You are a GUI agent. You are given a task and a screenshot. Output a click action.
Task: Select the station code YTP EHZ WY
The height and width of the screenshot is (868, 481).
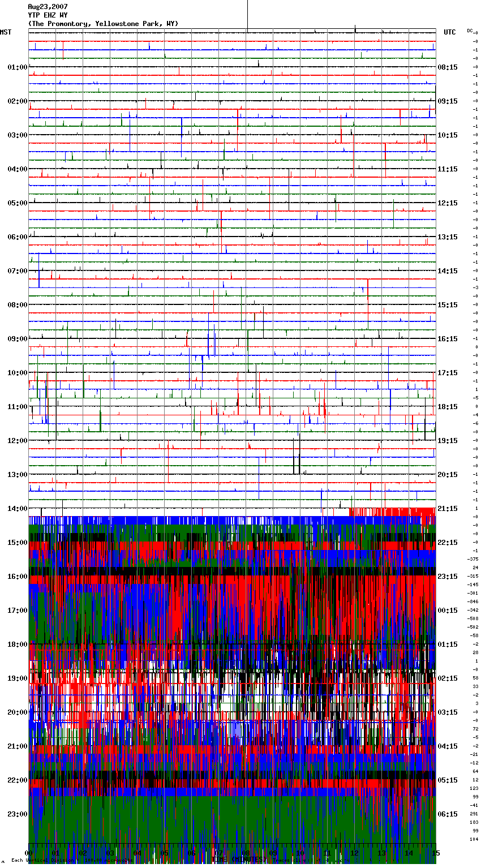pos(48,15)
